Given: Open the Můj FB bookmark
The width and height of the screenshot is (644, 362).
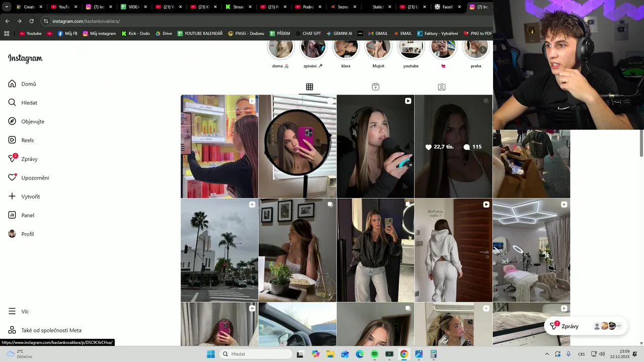Looking at the screenshot, I should point(67,34).
